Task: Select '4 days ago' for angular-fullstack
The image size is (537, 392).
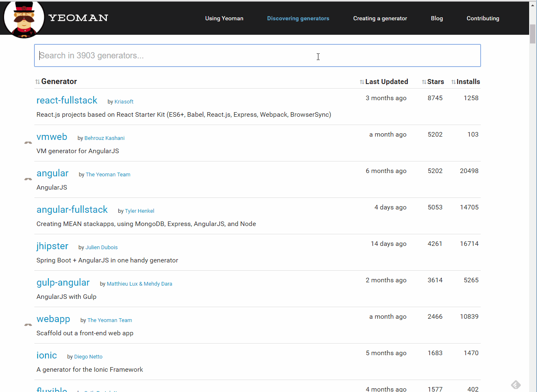Action: pyautogui.click(x=390, y=207)
